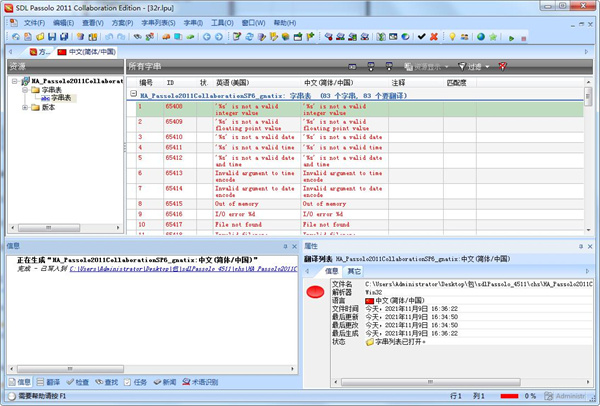Select string row 65416 'I/O error %d'

tap(355, 214)
